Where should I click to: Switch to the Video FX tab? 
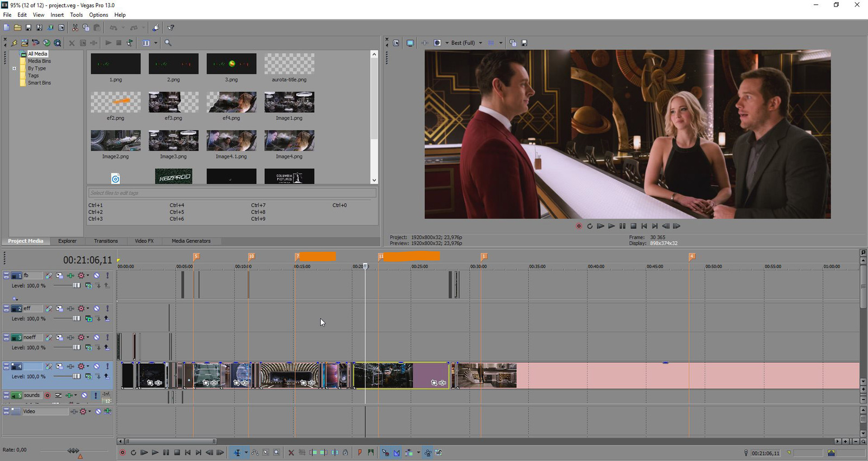(144, 241)
